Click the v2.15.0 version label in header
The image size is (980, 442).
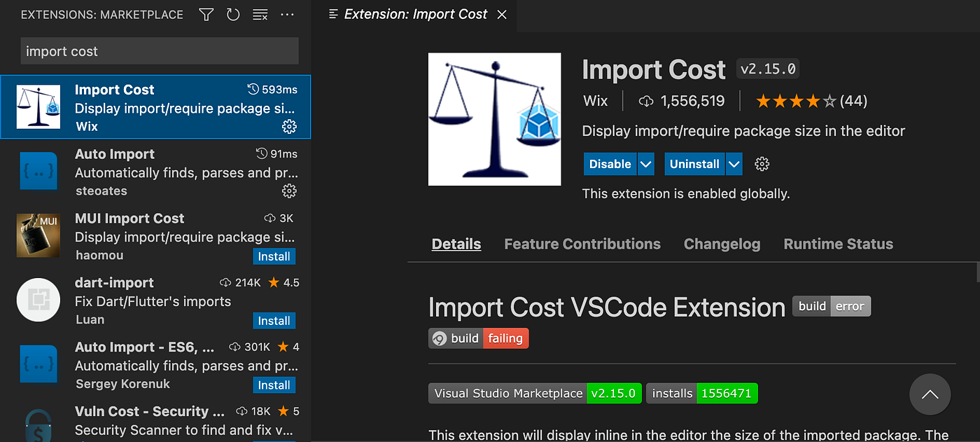(768, 69)
